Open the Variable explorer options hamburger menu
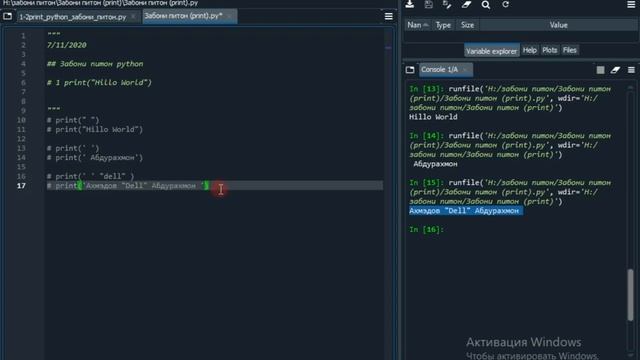This screenshot has width=640, height=360. pos(631,4)
